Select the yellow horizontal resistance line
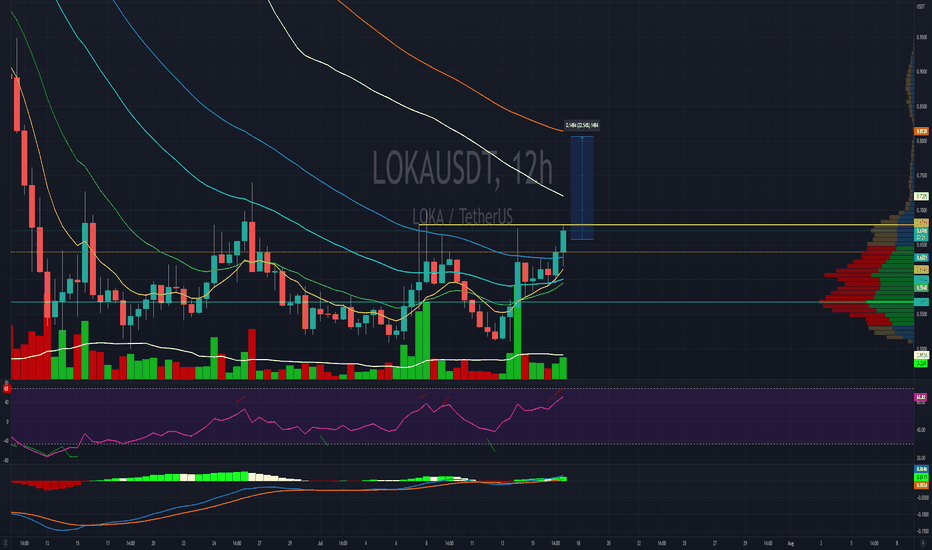This screenshot has height=550, width=932. coord(666,225)
